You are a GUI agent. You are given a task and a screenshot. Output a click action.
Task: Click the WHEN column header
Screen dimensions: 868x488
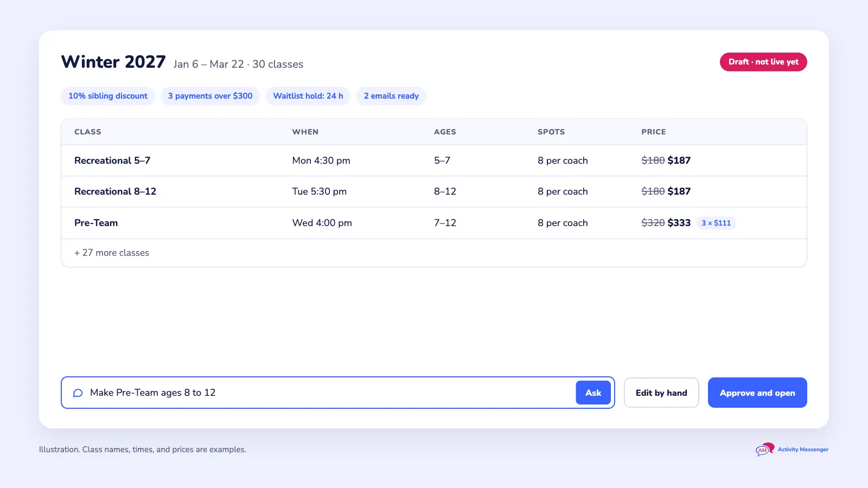coord(305,132)
